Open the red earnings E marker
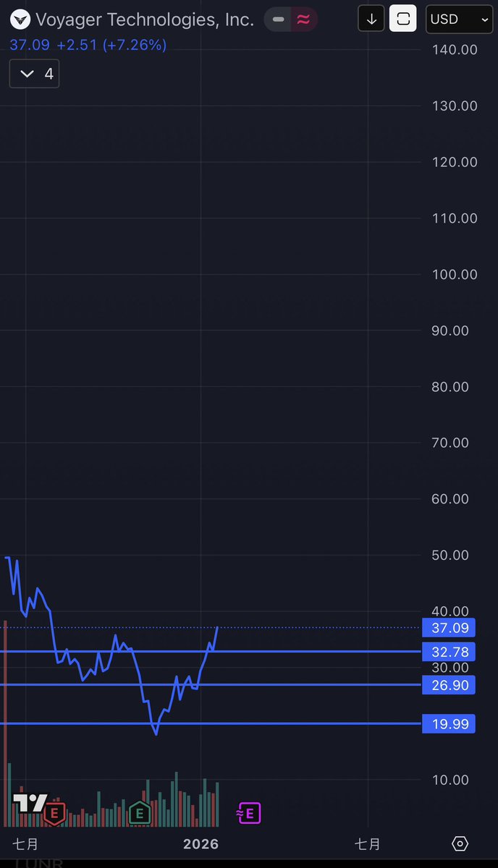The image size is (498, 868). (54, 814)
